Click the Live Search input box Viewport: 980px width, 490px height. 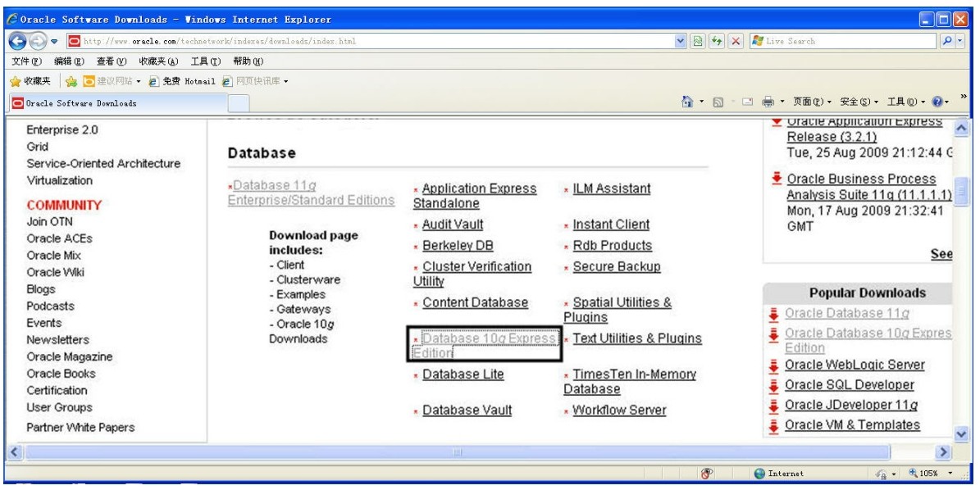click(x=844, y=41)
